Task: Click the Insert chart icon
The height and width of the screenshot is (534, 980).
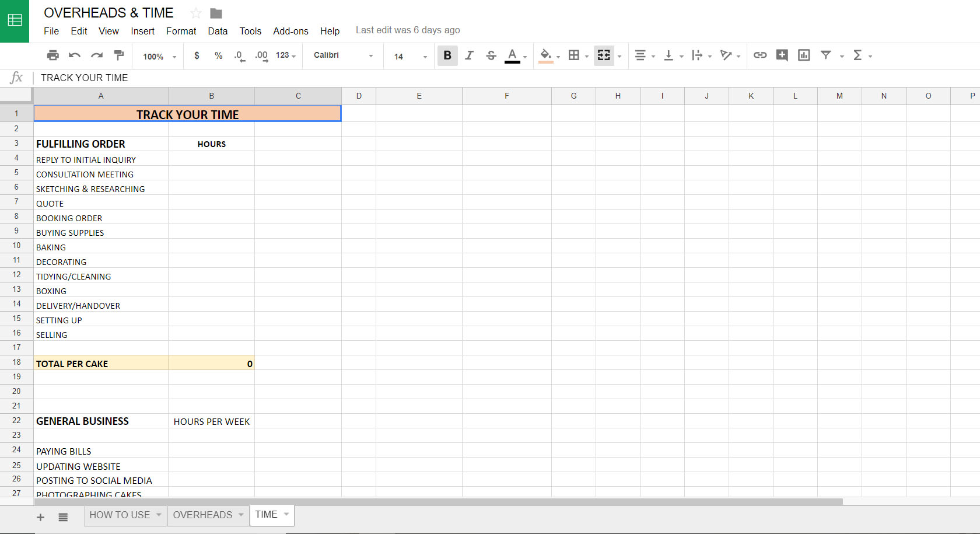Action: (804, 55)
